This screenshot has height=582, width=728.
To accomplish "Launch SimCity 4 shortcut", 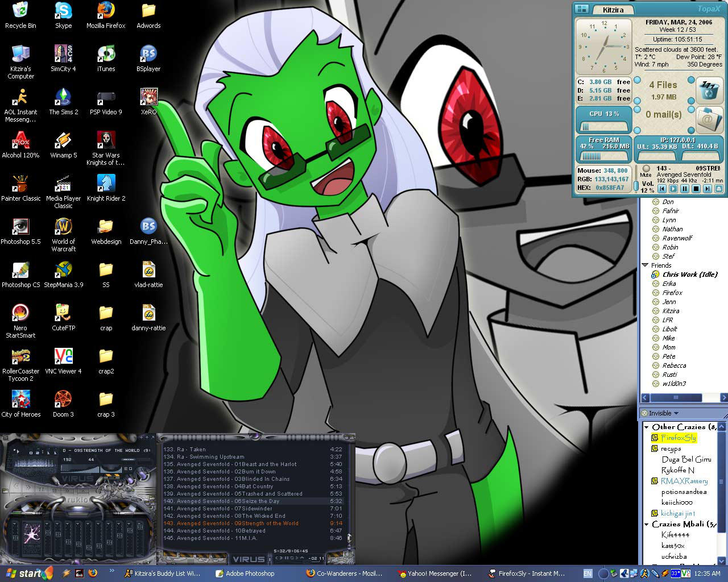I will click(63, 59).
